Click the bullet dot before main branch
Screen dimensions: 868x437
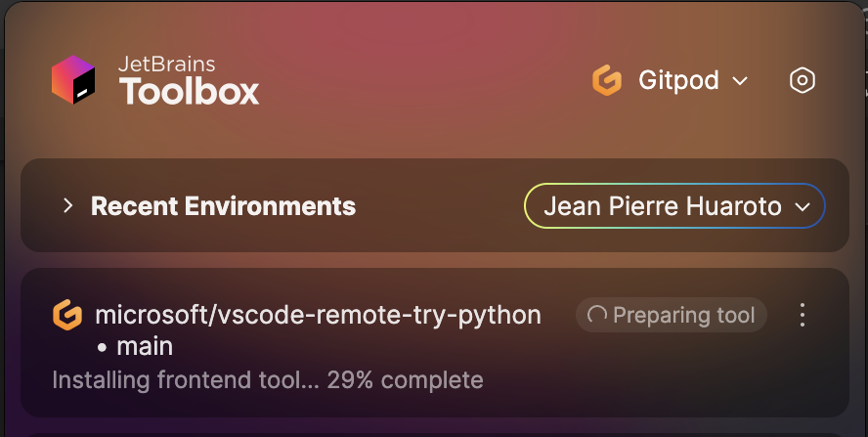pos(102,348)
